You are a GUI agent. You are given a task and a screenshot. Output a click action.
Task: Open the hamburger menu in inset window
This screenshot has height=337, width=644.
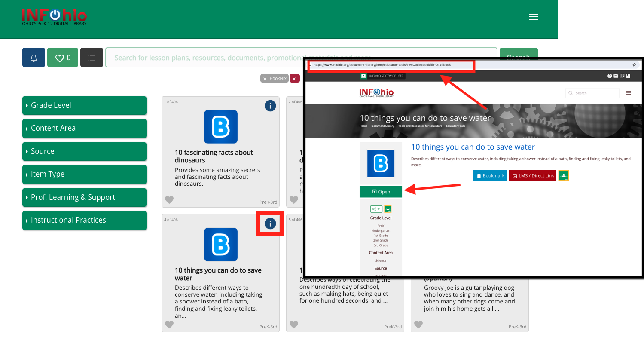pyautogui.click(x=629, y=93)
